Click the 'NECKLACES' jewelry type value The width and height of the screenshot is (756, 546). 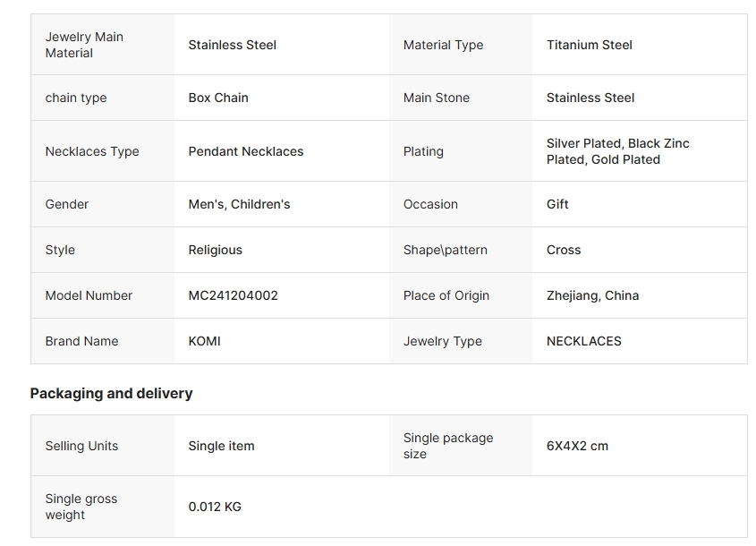tap(583, 341)
